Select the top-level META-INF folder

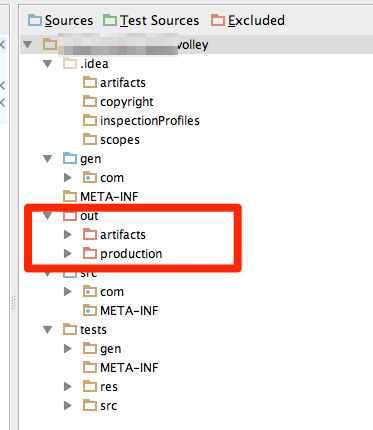pos(101,197)
